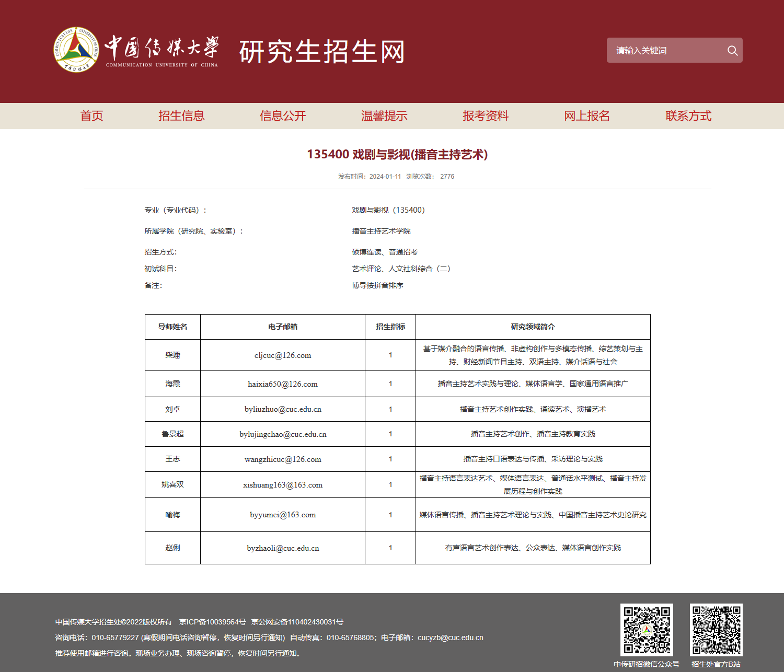The width and height of the screenshot is (784, 672).
Task: Click email xishuang163@163.com
Action: tap(283, 485)
